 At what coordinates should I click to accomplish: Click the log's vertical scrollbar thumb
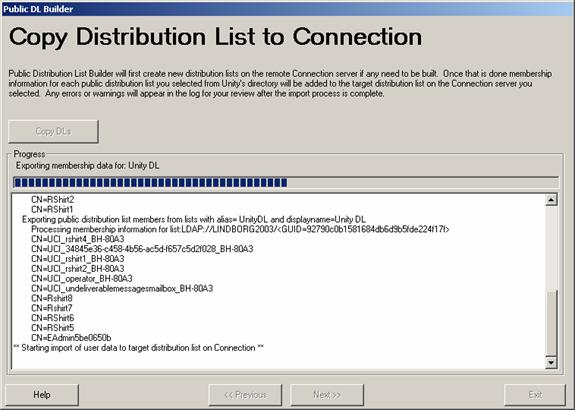tap(551, 323)
